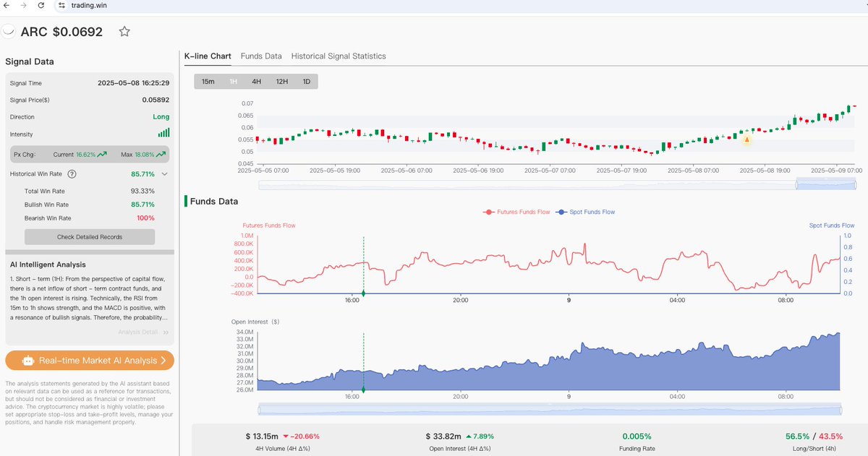Click the Direction value Long
The width and height of the screenshot is (868, 456).
tap(161, 116)
